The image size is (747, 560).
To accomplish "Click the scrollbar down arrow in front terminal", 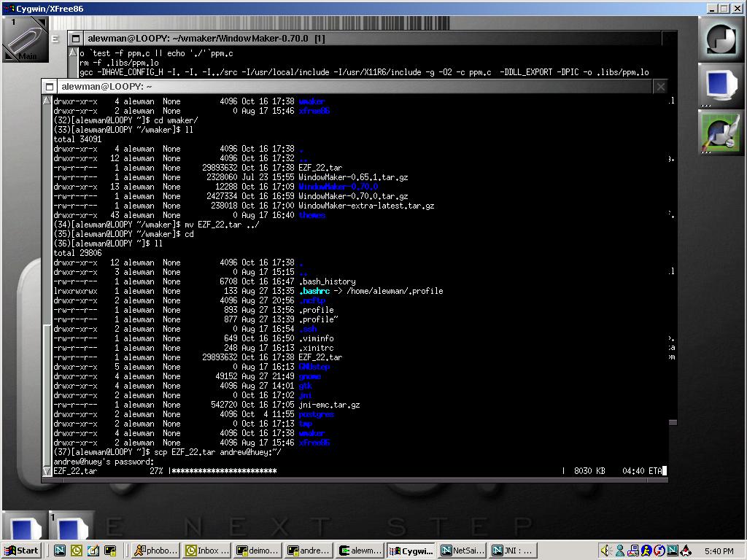I will [x=47, y=472].
